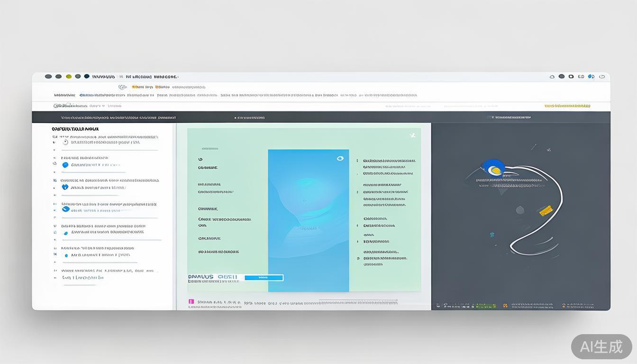Click the small bird icon on green canvas
This screenshot has width=637, height=364.
point(412,136)
